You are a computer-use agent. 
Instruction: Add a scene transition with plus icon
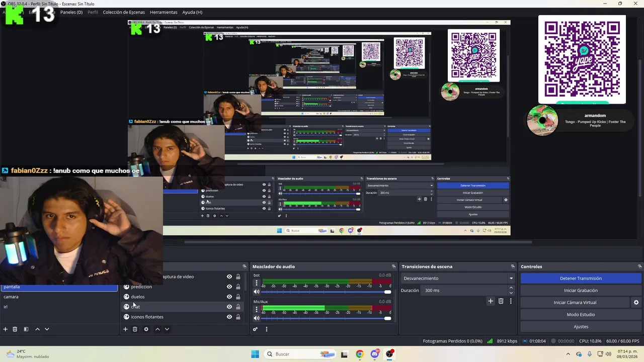(x=491, y=301)
